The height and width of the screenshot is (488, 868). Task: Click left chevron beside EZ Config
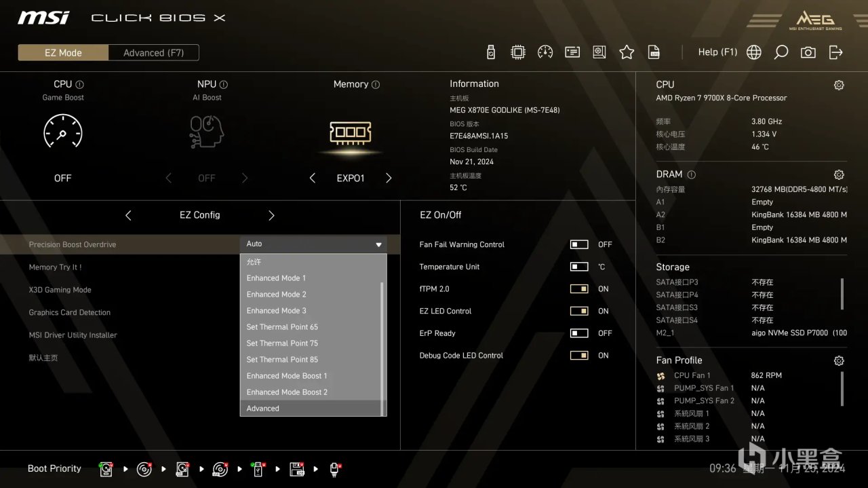click(128, 215)
